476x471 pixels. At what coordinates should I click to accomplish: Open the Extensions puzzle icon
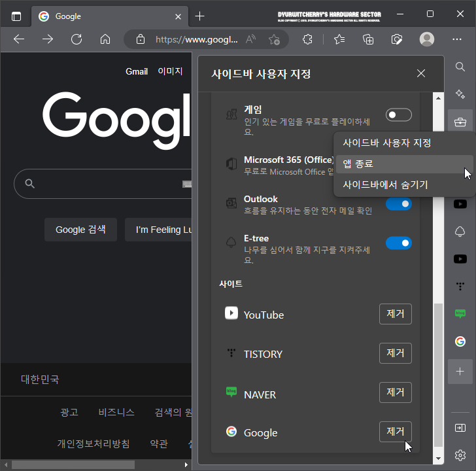[307, 39]
